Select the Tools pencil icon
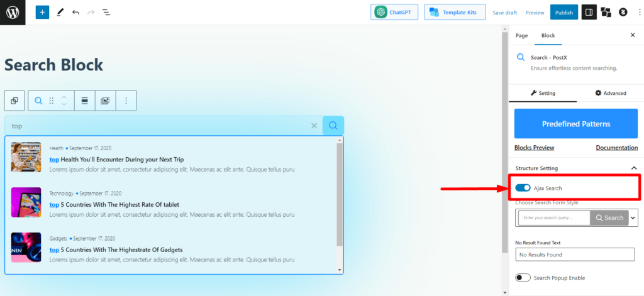Image resolution: width=644 pixels, height=296 pixels. (60, 13)
